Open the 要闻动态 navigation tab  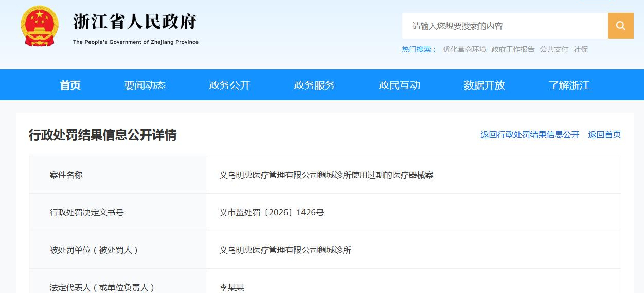click(145, 85)
